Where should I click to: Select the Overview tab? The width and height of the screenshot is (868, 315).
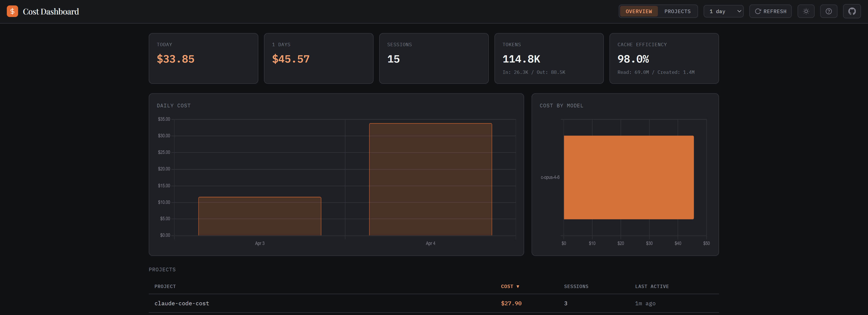(x=638, y=12)
